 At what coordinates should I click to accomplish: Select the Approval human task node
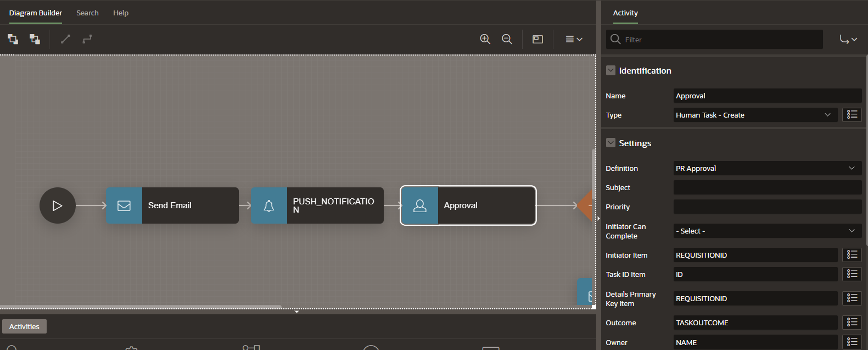click(468, 205)
